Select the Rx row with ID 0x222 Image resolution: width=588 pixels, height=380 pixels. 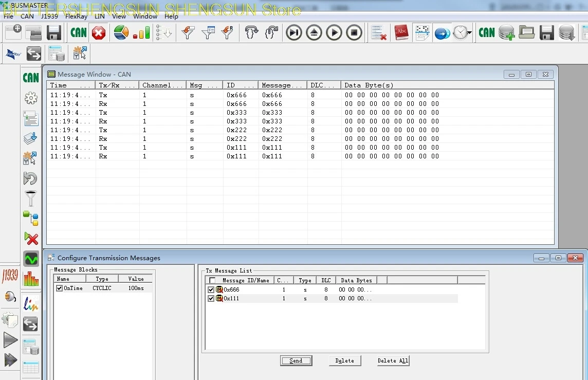pyautogui.click(x=300, y=139)
